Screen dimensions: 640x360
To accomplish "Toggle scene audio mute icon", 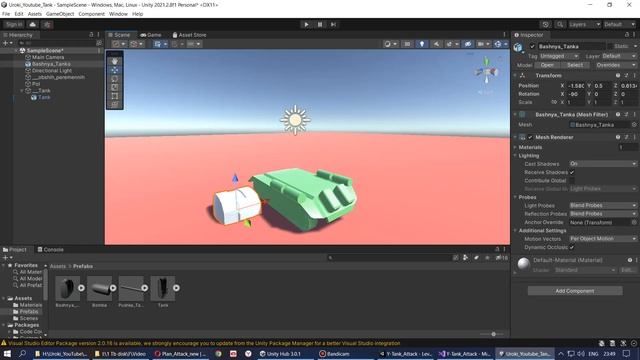I will 436,44.
